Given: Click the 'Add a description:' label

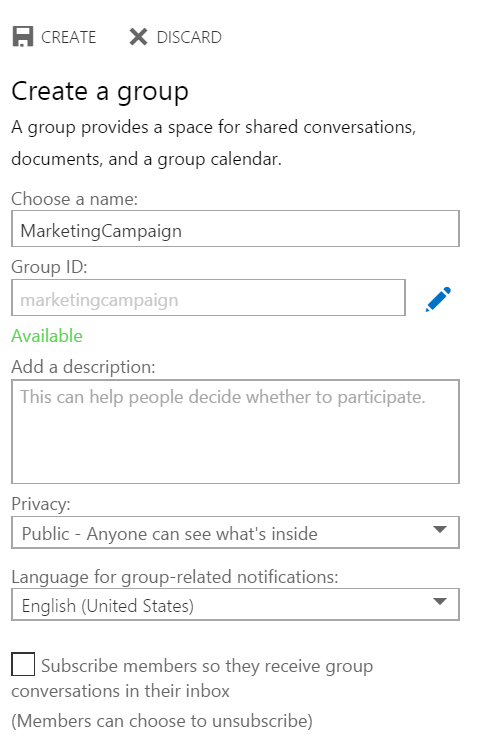Looking at the screenshot, I should [83, 367].
